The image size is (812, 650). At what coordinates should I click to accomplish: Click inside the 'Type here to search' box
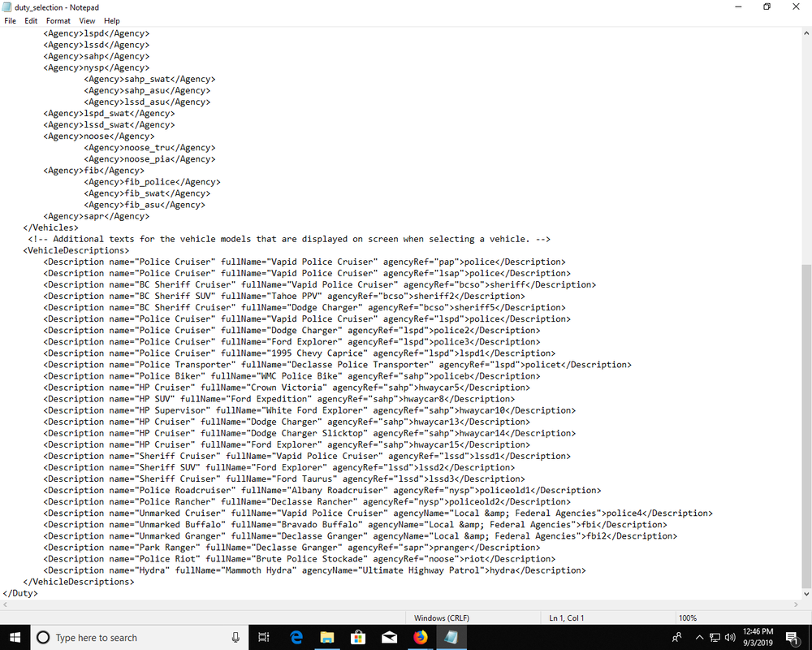[122, 637]
